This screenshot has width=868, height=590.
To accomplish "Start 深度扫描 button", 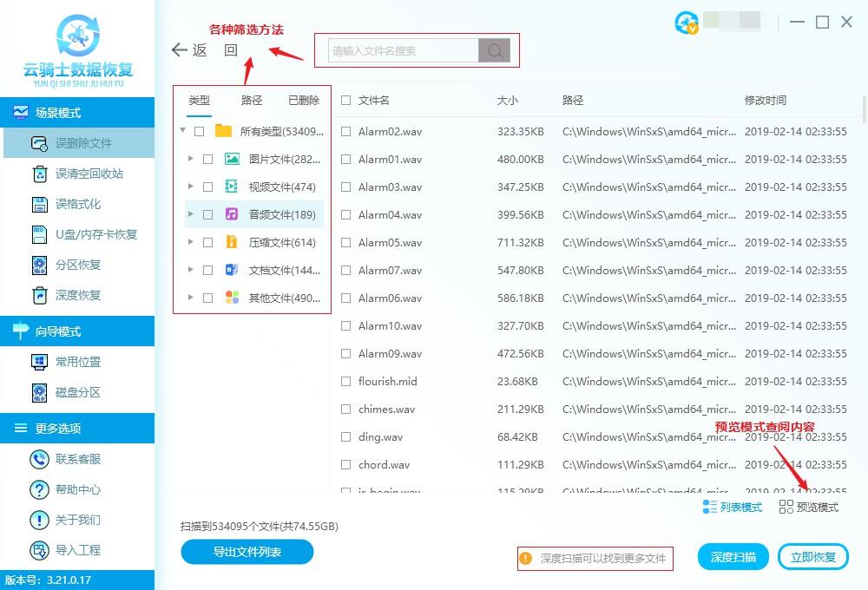I will coord(733,557).
